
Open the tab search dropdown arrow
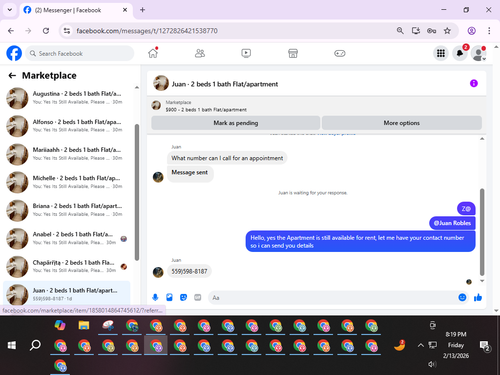coord(10,10)
